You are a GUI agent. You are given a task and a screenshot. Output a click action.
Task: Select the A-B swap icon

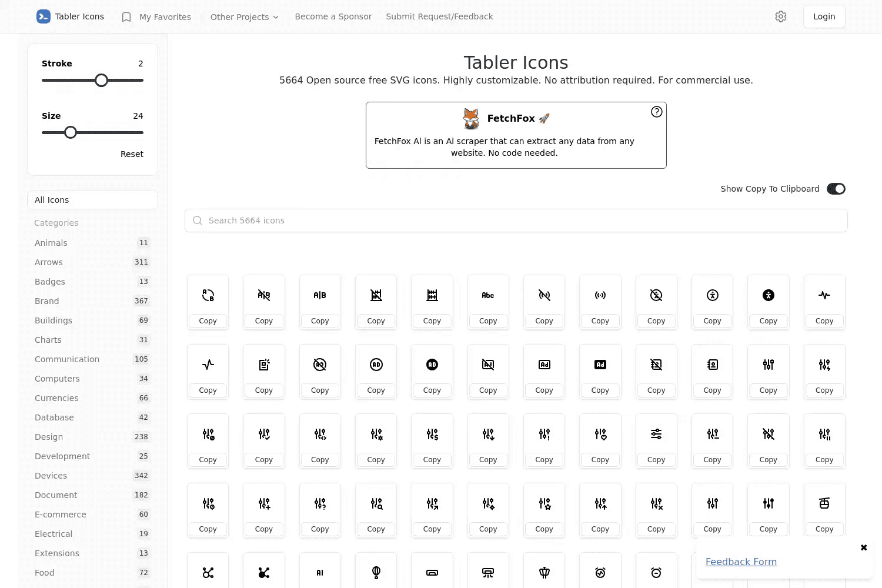[208, 295]
